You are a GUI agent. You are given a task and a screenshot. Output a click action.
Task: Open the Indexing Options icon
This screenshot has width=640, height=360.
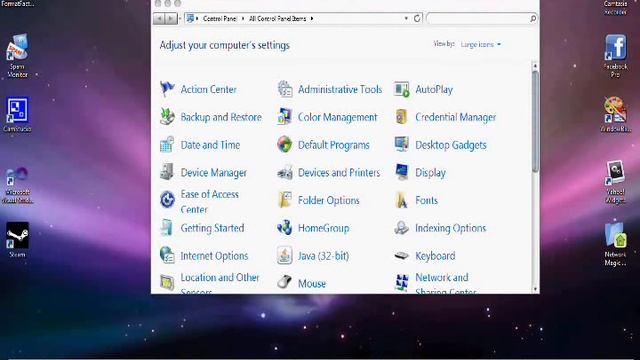(x=402, y=228)
